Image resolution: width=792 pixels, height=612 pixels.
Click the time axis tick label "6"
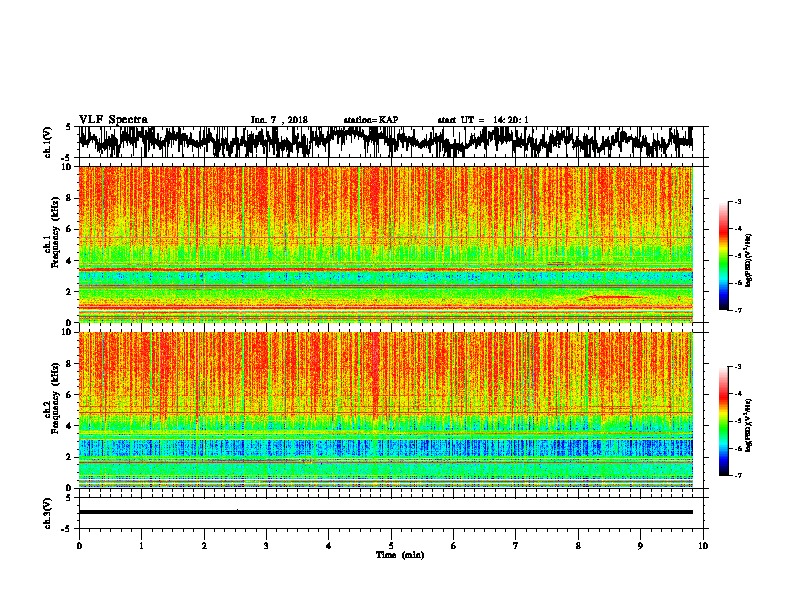click(x=454, y=546)
